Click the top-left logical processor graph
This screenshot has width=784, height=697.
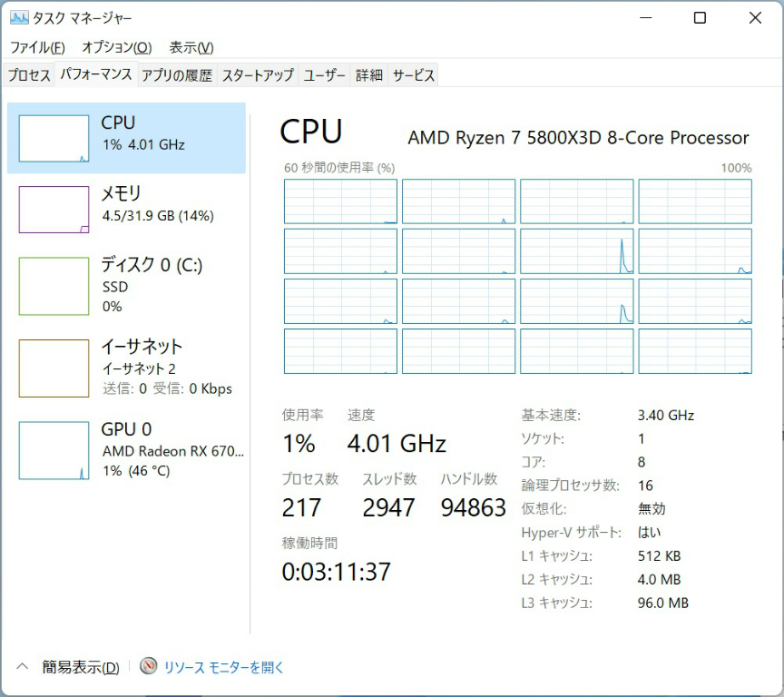(x=340, y=201)
